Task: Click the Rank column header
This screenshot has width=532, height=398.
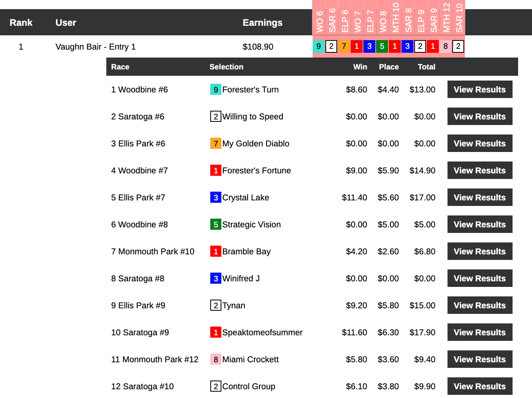Action: coord(21,23)
